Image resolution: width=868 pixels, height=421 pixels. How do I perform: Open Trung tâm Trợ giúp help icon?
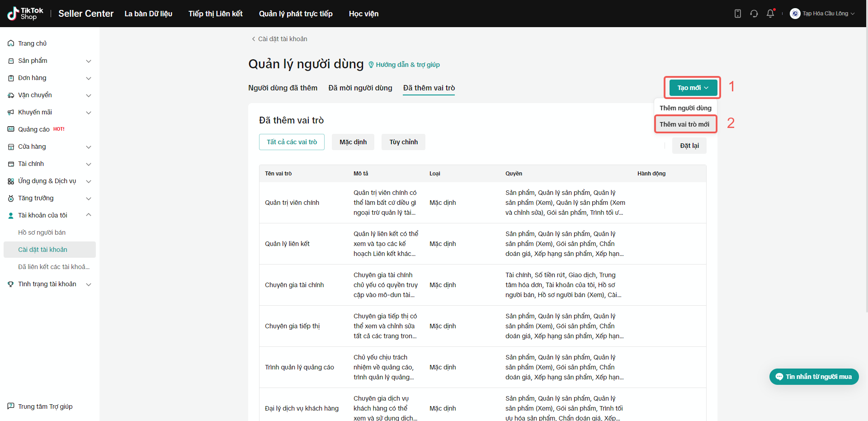tap(11, 406)
